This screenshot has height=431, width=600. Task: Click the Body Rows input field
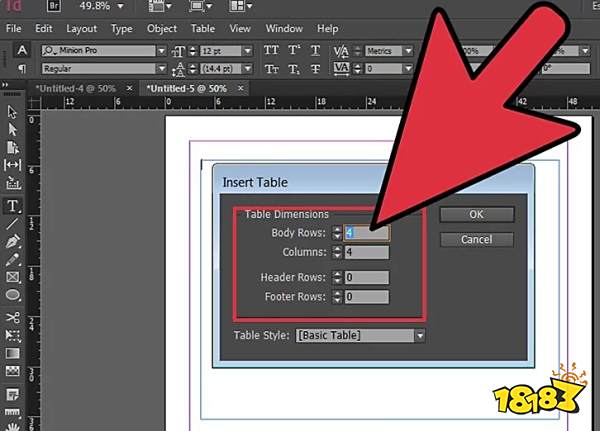(366, 232)
